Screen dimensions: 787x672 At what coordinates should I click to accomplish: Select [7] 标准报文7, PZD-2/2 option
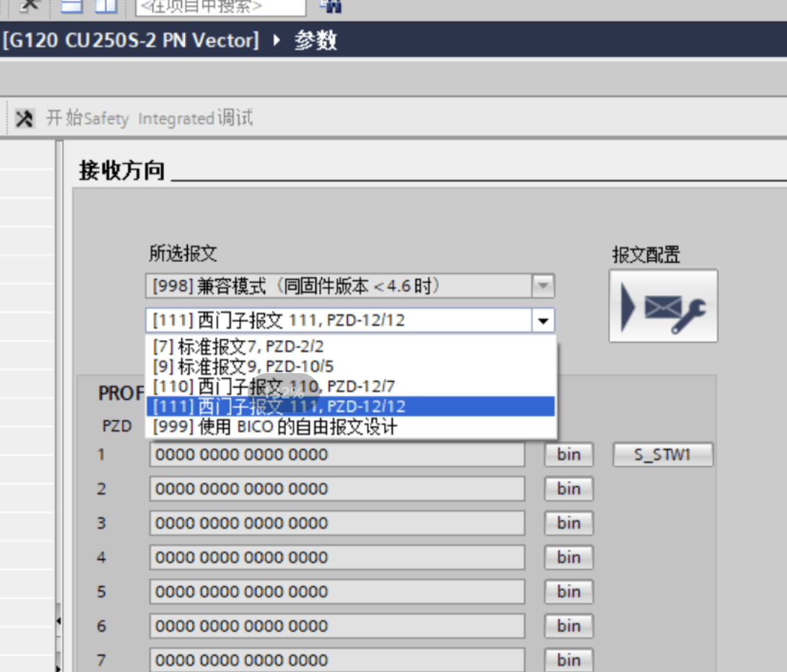(x=351, y=346)
